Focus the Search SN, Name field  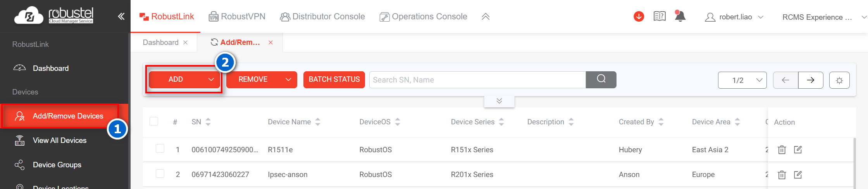(x=477, y=80)
